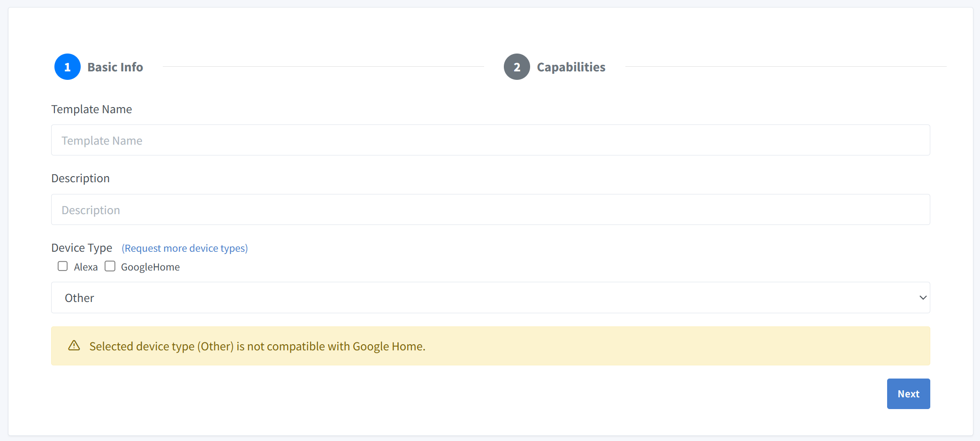The image size is (980, 441).
Task: Tick the GoogleHome checkbox
Action: click(x=110, y=266)
